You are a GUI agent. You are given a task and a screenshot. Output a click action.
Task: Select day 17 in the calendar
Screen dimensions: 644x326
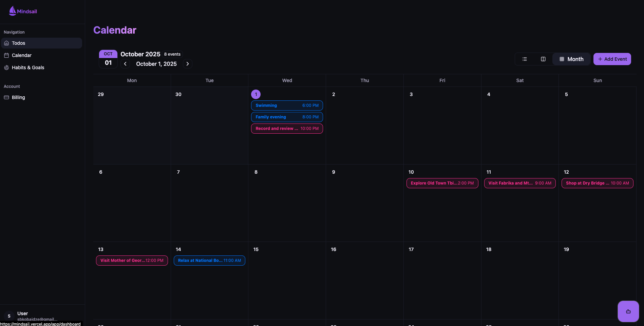[411, 249]
